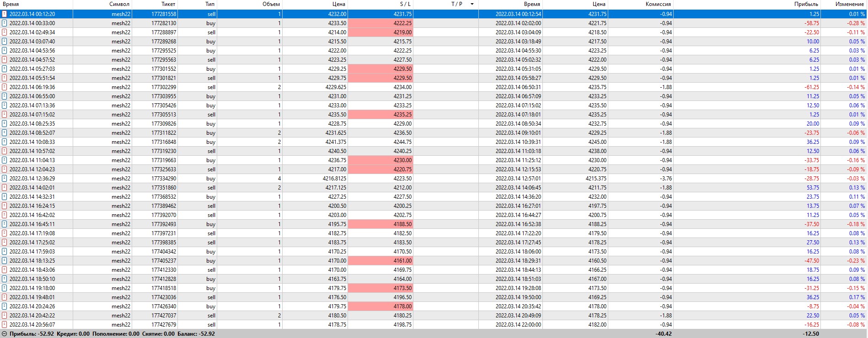The image size is (868, 338).
Task: Select the S/L value 4196.50
Action: coord(402,297)
